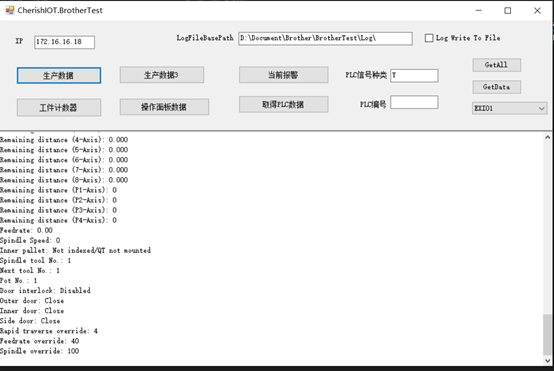Click the 'Side door: Close' line
The width and height of the screenshot is (554, 371).
pyautogui.click(x=30, y=321)
